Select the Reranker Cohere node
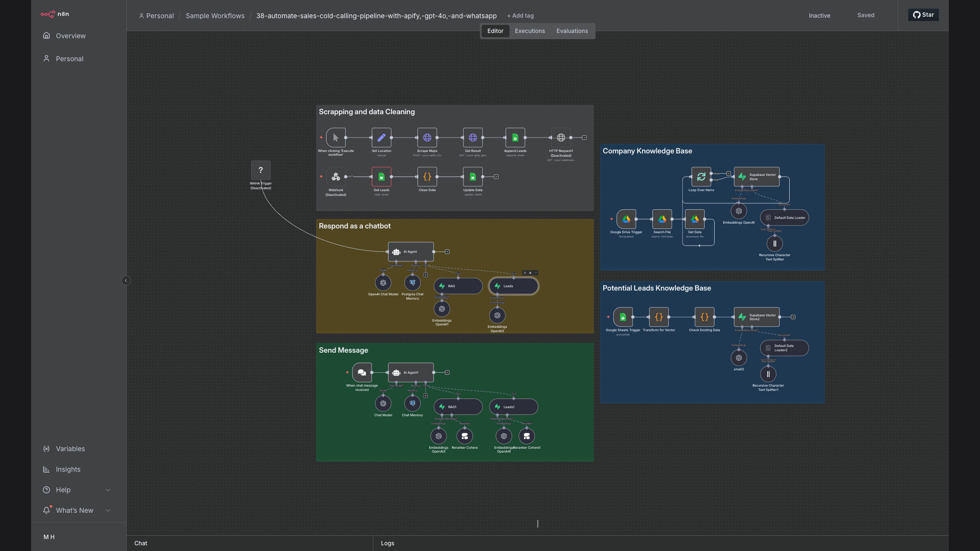The image size is (980, 551). 464,436
